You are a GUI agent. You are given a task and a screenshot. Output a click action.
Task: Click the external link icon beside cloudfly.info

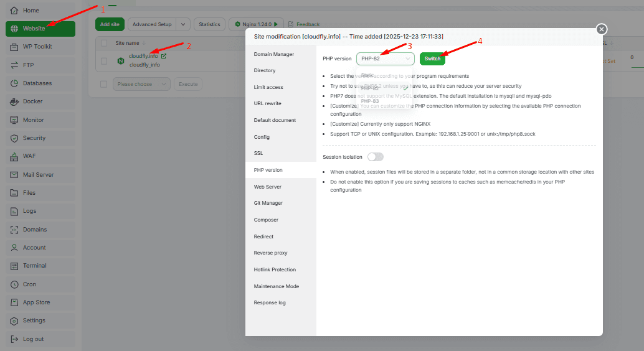pos(164,56)
